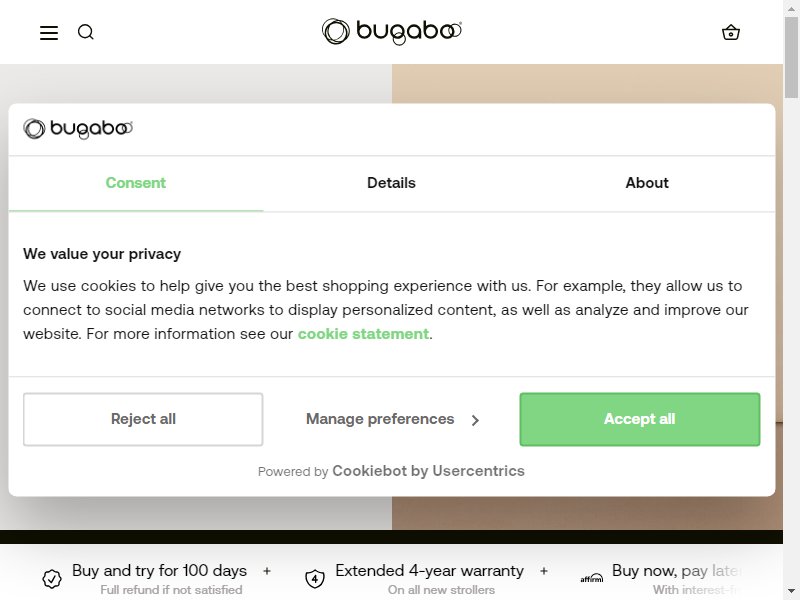Reject all cookies
This screenshot has height=600, width=800.
point(143,419)
